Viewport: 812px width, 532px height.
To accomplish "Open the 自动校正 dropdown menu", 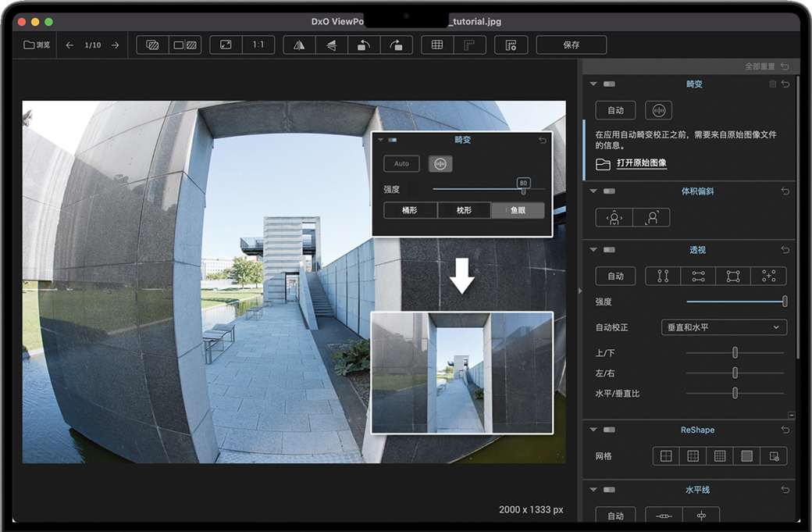I will coord(723,327).
